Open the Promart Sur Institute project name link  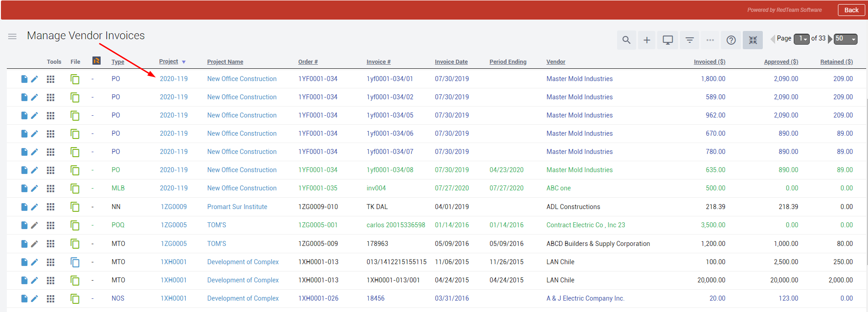[x=237, y=207]
